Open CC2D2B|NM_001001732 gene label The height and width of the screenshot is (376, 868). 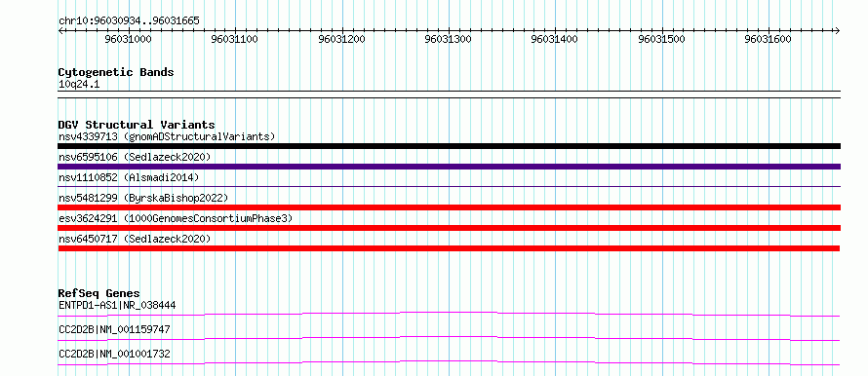coord(114,354)
